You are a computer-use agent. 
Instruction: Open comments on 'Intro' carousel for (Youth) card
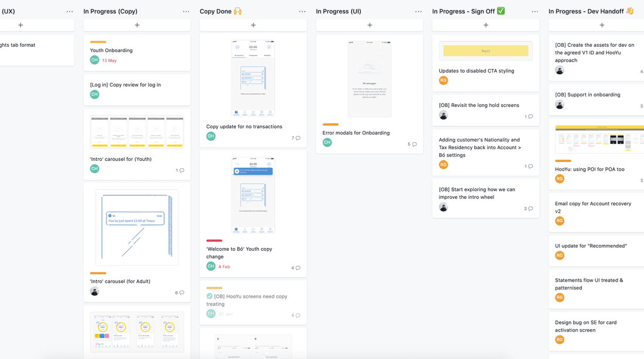(180, 170)
